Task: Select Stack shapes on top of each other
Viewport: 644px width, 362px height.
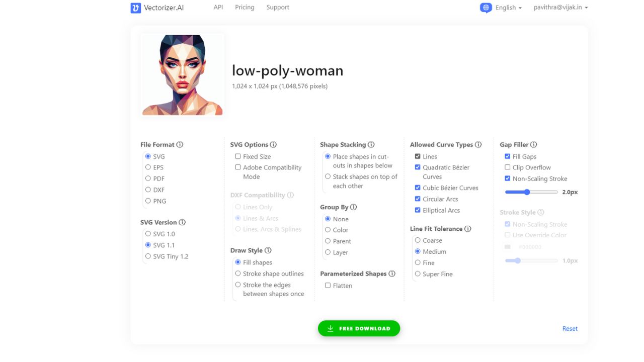Action: click(328, 176)
